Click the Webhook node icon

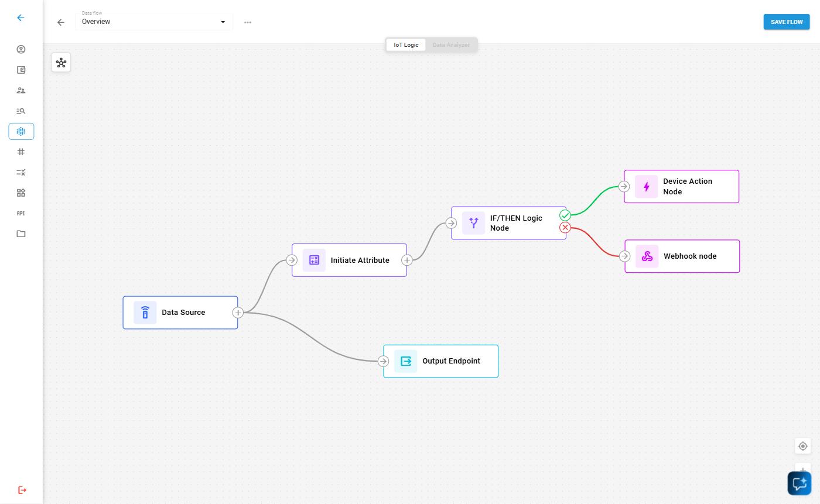click(x=647, y=256)
